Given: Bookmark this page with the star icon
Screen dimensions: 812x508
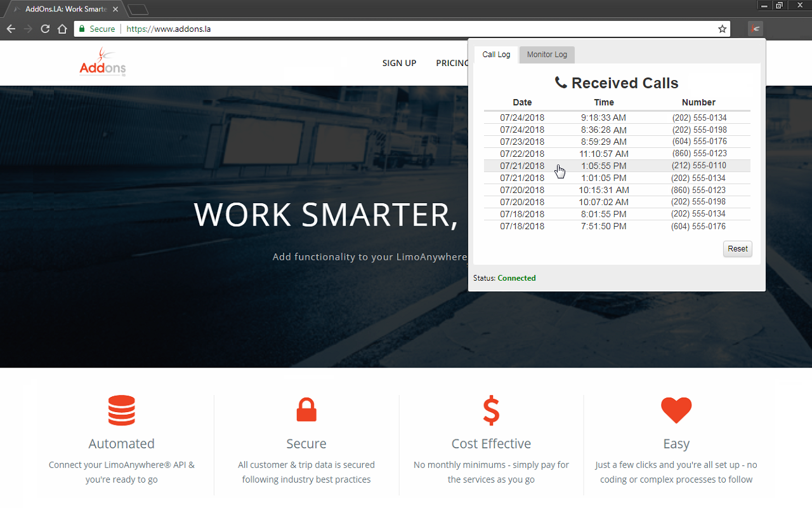Looking at the screenshot, I should [722, 29].
